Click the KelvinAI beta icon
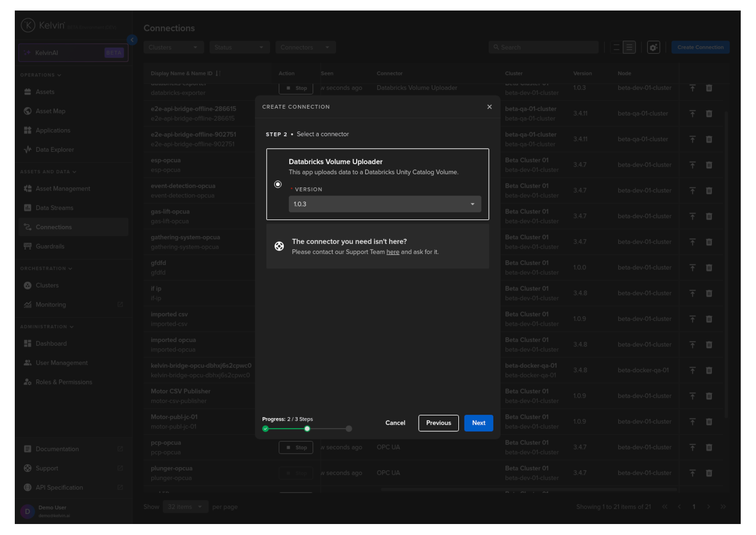This screenshot has height=535, width=756. (x=27, y=53)
